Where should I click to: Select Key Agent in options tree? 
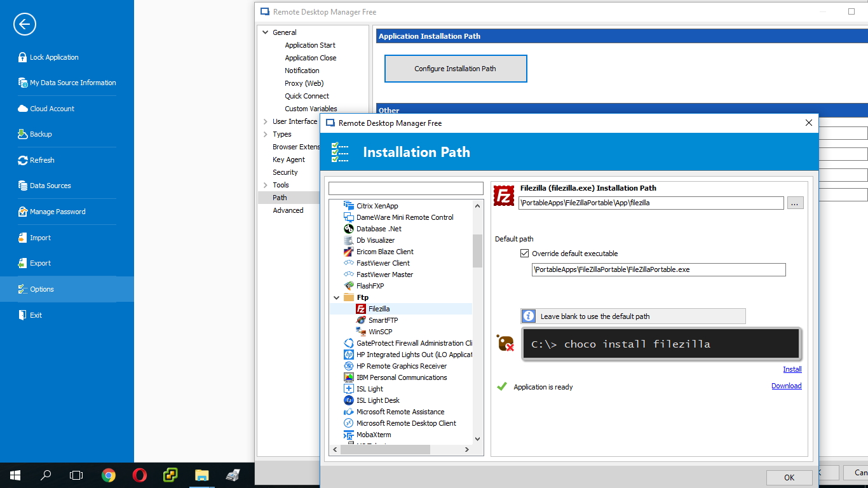point(289,159)
